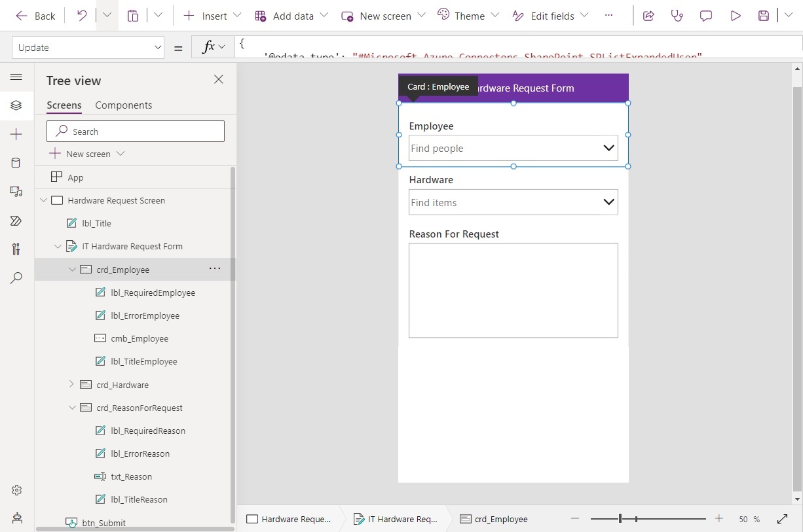Open the property selector showing Update

pyautogui.click(x=88, y=47)
